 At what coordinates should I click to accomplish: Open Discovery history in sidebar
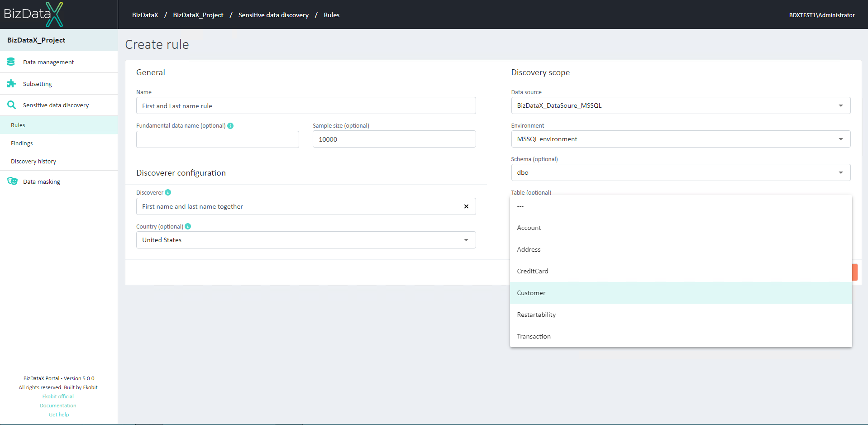(59, 161)
